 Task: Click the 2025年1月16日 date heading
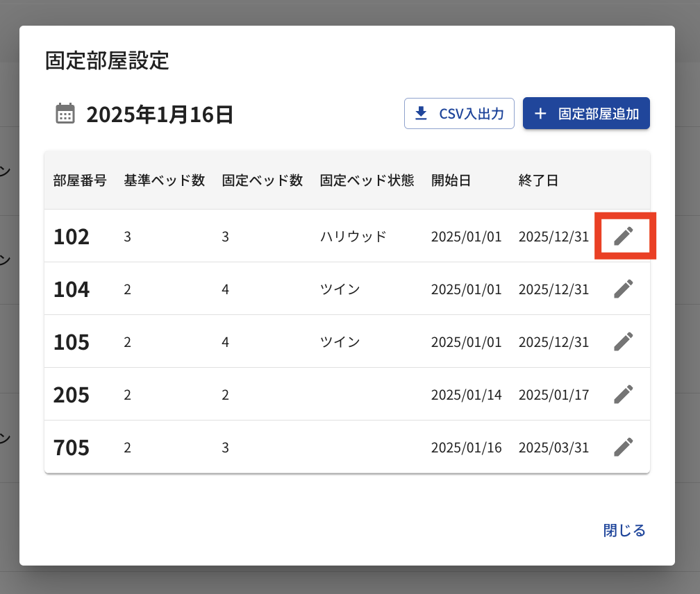coord(160,114)
